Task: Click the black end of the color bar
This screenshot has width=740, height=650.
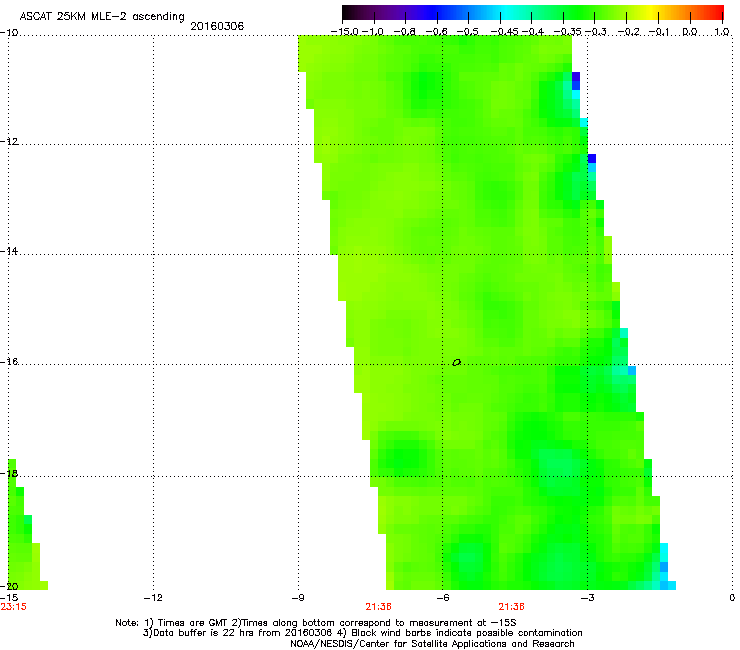Action: pyautogui.click(x=349, y=12)
